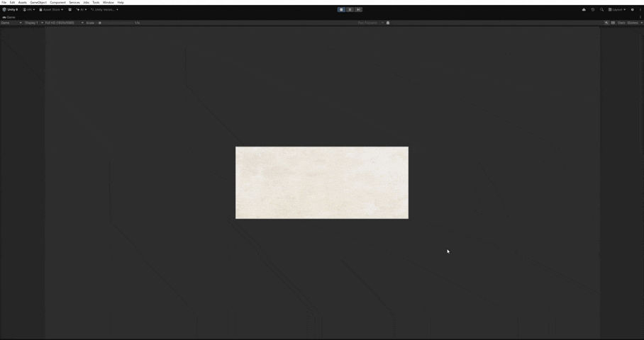Click the search magnifier icon

tap(601, 9)
